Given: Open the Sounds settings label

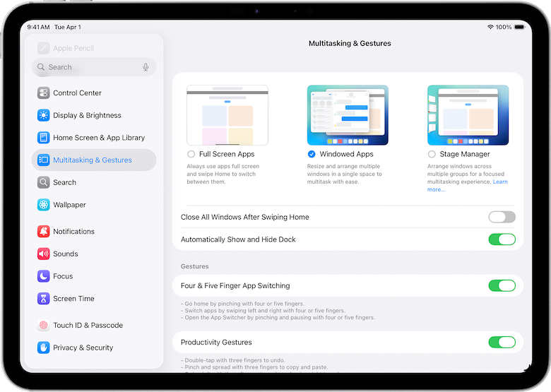Looking at the screenshot, I should 66,254.
